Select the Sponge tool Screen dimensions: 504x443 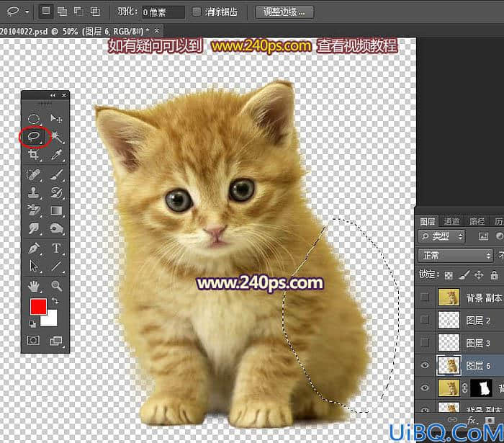tap(57, 228)
